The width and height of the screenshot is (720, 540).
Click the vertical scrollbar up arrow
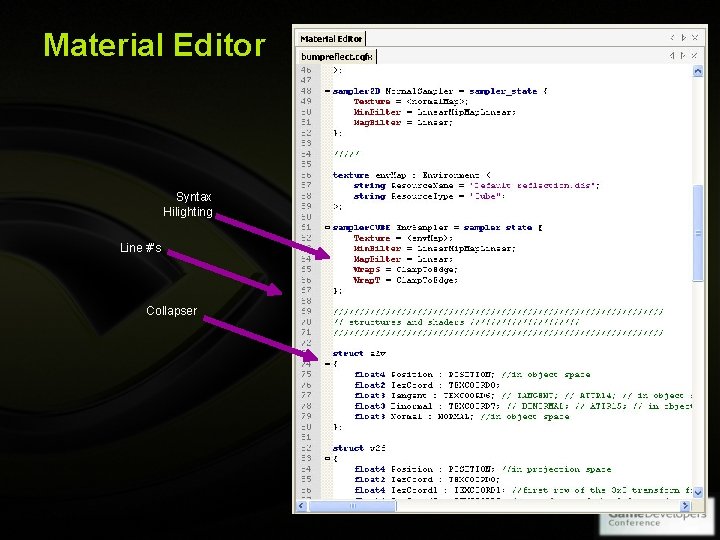[x=698, y=71]
